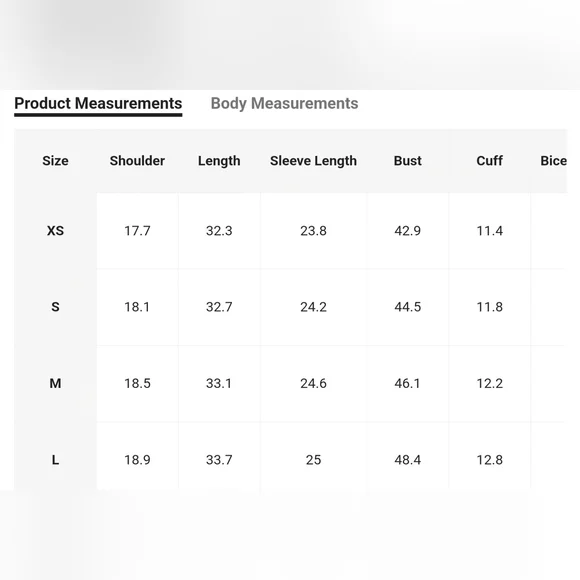Click the XS shoulder value 17.7
Viewport: 580px width, 580px height.
click(137, 231)
